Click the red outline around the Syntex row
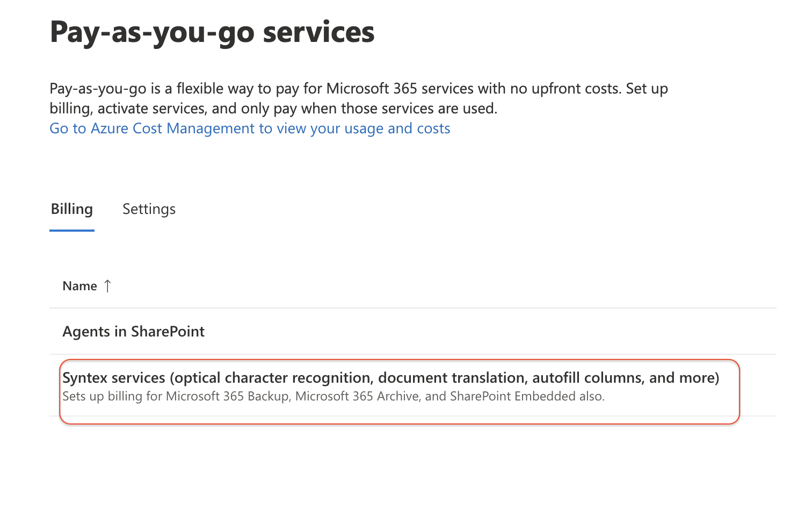This screenshot has width=812, height=530. click(x=740, y=392)
